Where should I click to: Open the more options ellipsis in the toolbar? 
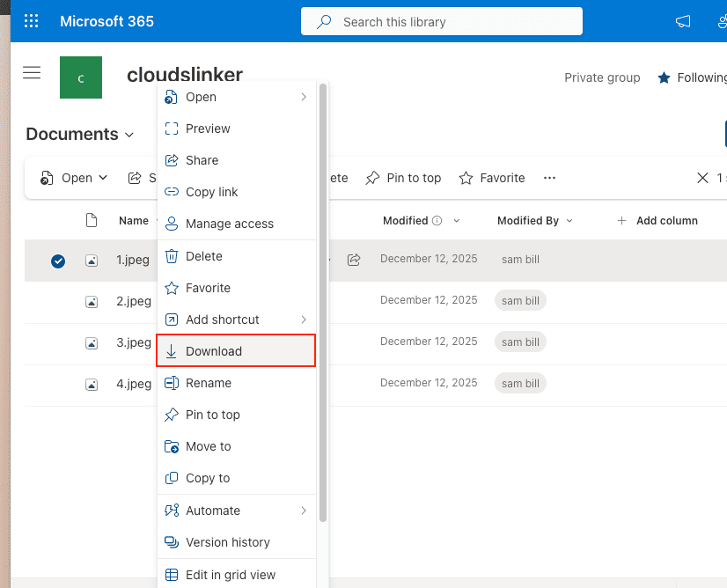click(549, 178)
